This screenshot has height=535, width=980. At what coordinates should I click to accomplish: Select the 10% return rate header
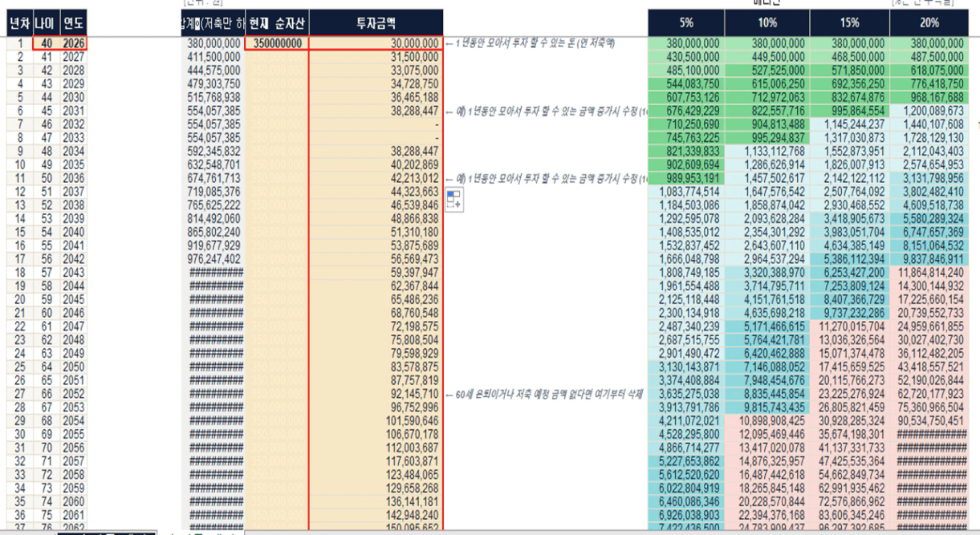(x=767, y=22)
